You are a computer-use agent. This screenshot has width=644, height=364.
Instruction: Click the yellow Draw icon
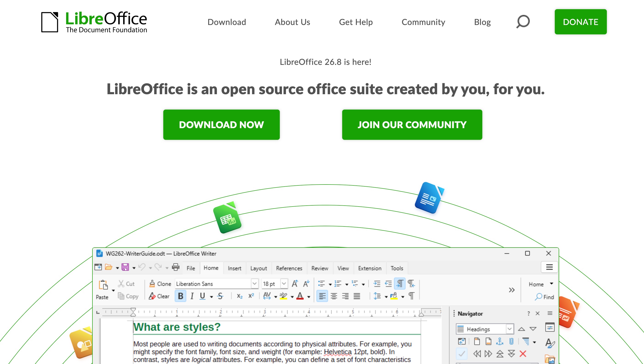pos(81,342)
